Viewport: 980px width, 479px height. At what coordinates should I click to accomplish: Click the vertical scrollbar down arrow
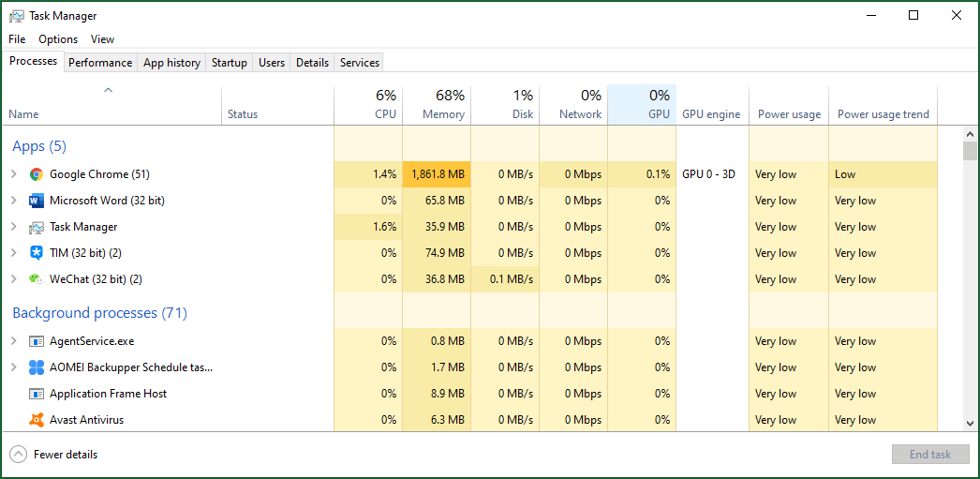(x=970, y=424)
